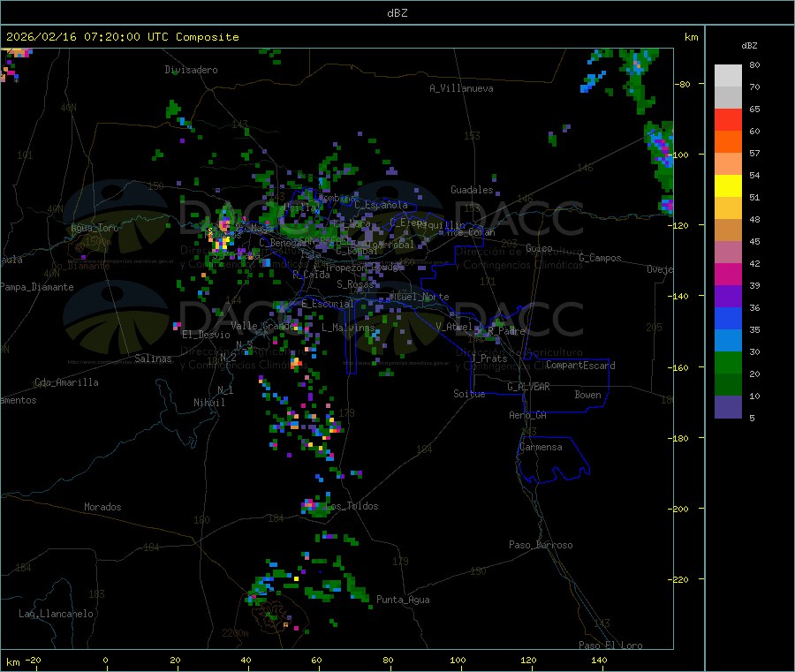Click the A_Villanueva map label
The image size is (795, 672).
point(461,88)
